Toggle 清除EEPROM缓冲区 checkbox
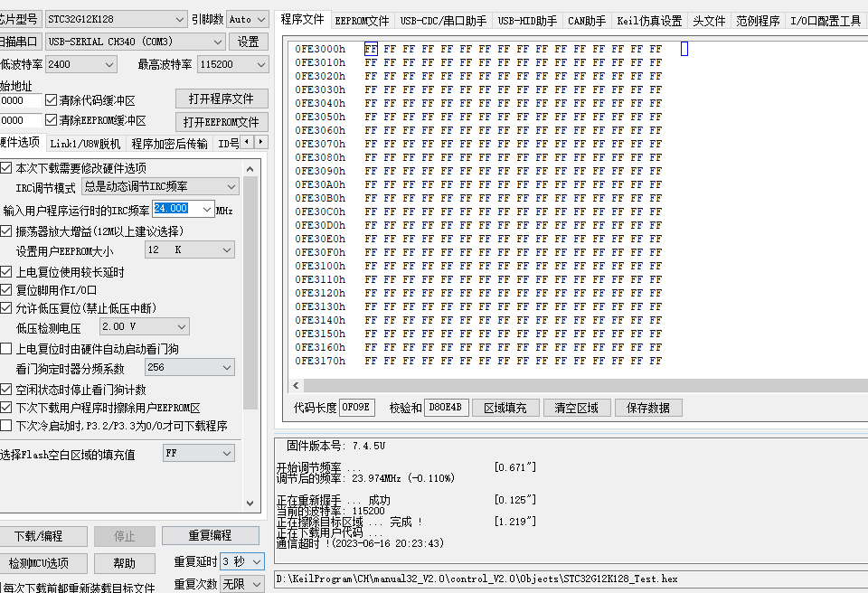The height and width of the screenshot is (593, 868). point(51,120)
